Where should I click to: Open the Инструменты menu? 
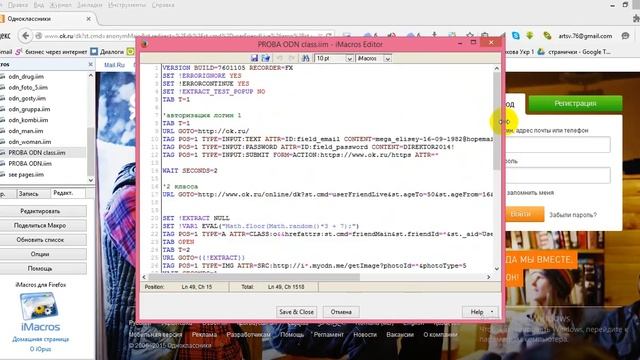pos(127,5)
